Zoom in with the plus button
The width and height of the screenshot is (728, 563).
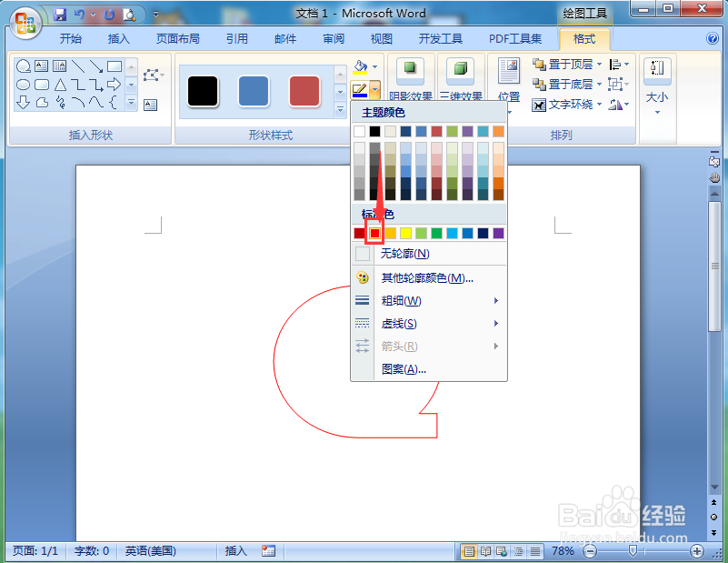[697, 551]
